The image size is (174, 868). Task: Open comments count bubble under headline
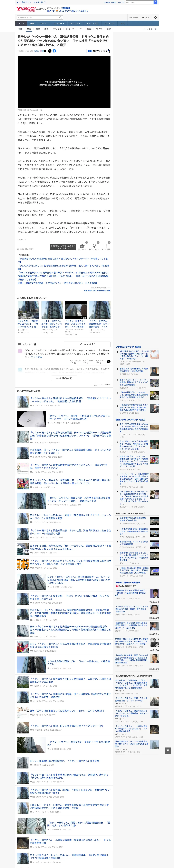(x=37, y=51)
